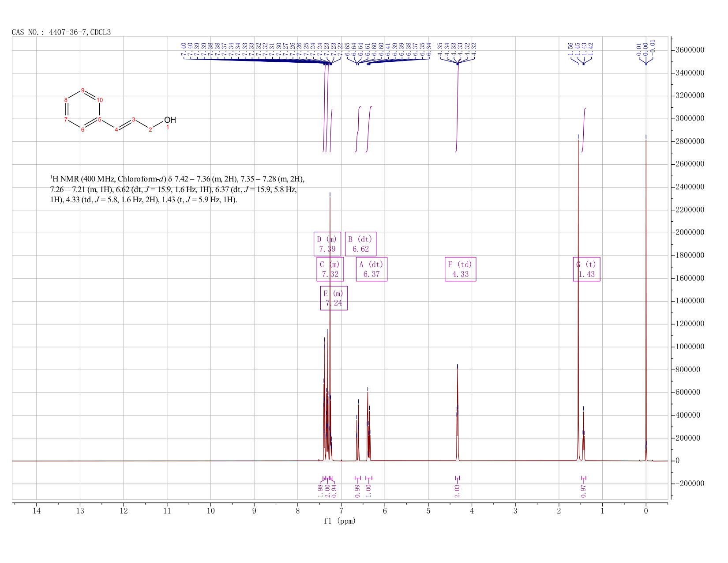Click the f1 (ppm) axis label
728x563 pixels.
pyautogui.click(x=340, y=521)
